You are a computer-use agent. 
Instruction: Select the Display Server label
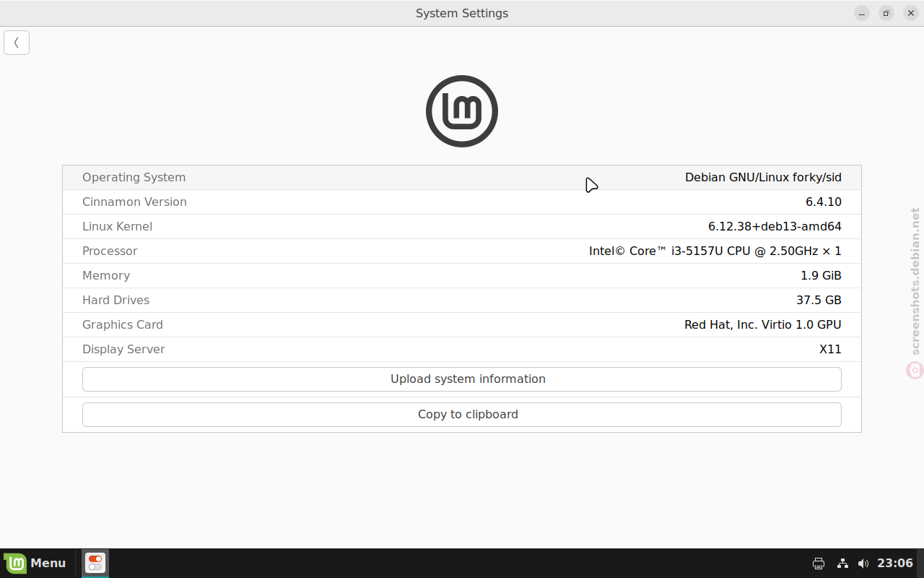123,350
